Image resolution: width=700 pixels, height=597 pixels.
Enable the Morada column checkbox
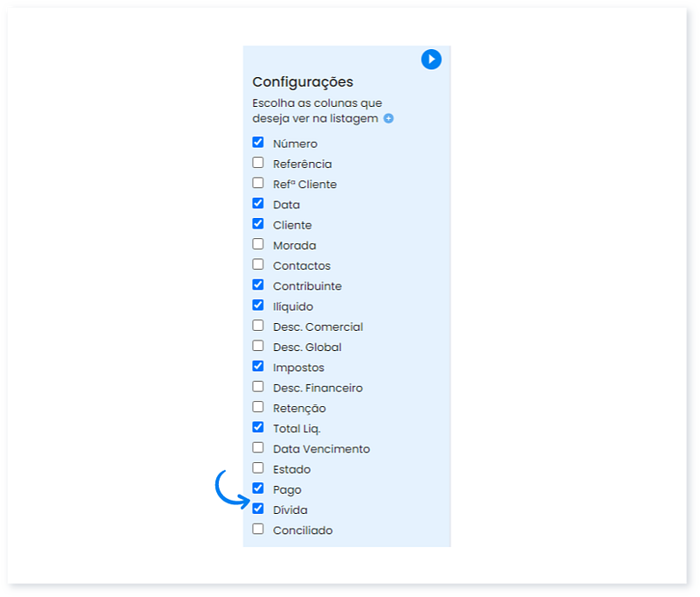point(258,244)
